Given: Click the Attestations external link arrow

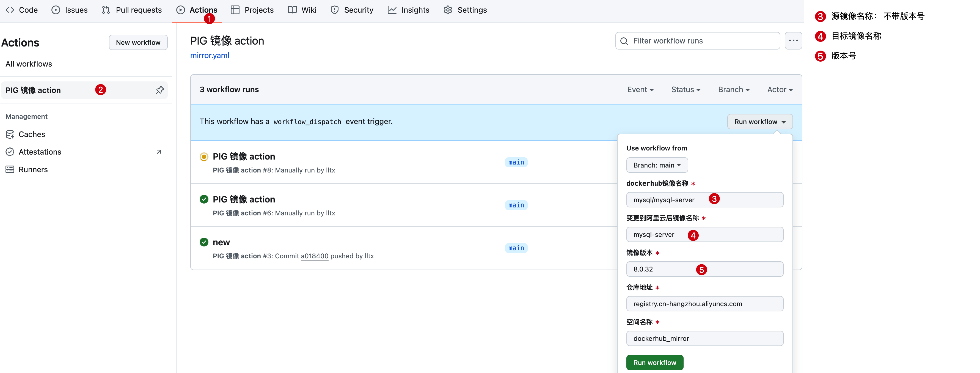Looking at the screenshot, I should 159,152.
